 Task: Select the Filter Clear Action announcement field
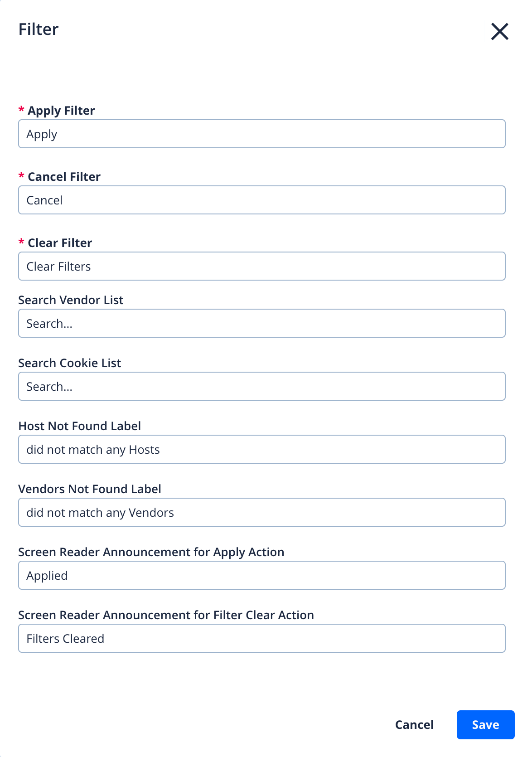pyautogui.click(x=261, y=638)
